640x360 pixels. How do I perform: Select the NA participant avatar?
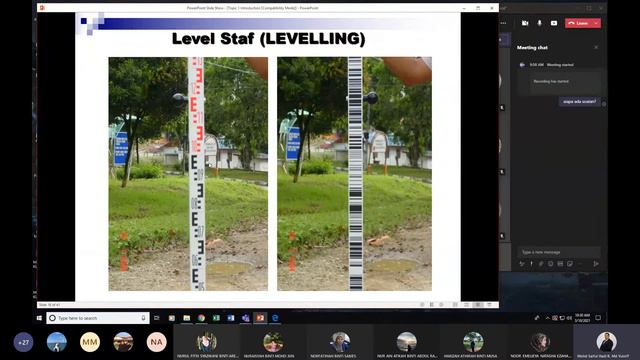[156, 342]
